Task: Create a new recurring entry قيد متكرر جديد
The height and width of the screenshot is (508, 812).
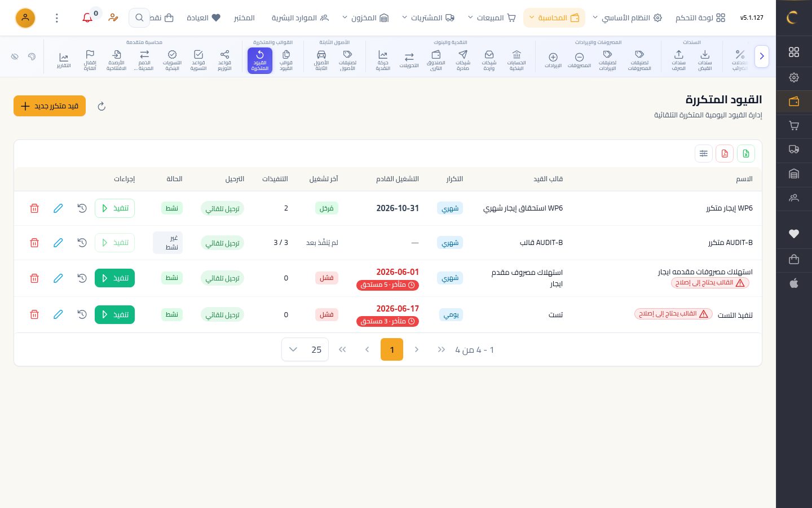Action: pos(50,106)
